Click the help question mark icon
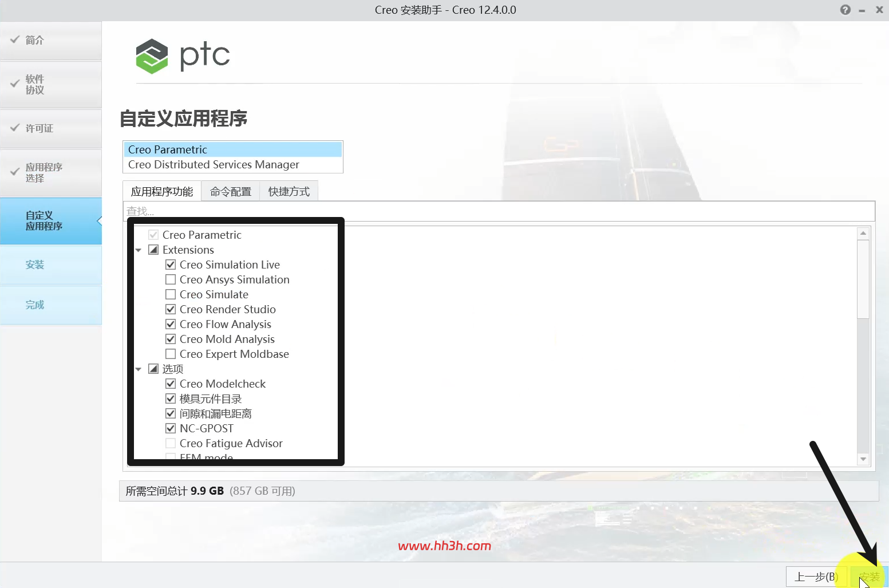The image size is (889, 588). pos(845,10)
